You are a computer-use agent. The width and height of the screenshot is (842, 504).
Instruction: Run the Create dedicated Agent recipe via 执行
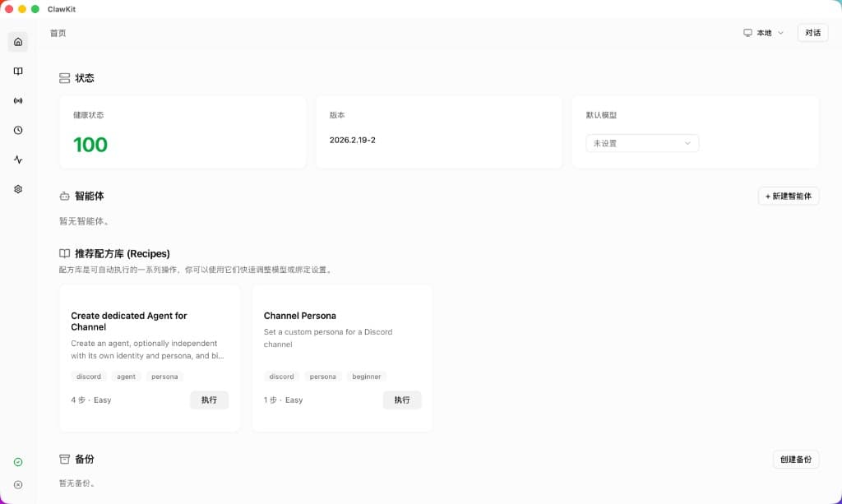[x=210, y=400]
